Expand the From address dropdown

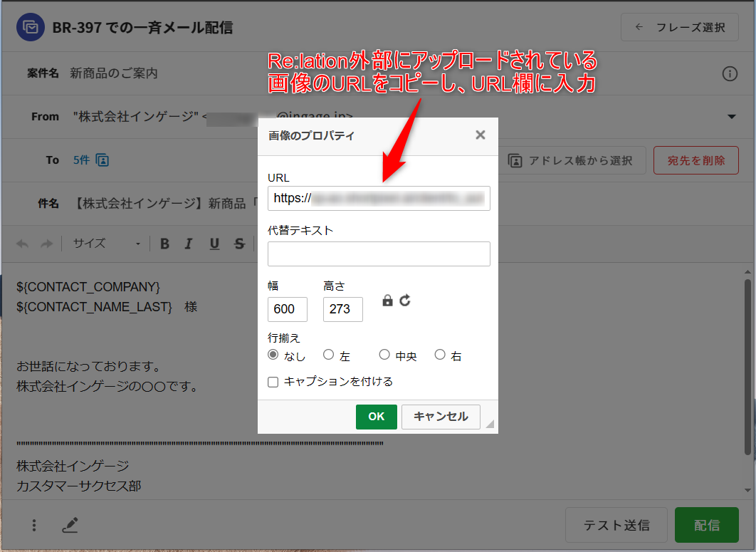[731, 117]
